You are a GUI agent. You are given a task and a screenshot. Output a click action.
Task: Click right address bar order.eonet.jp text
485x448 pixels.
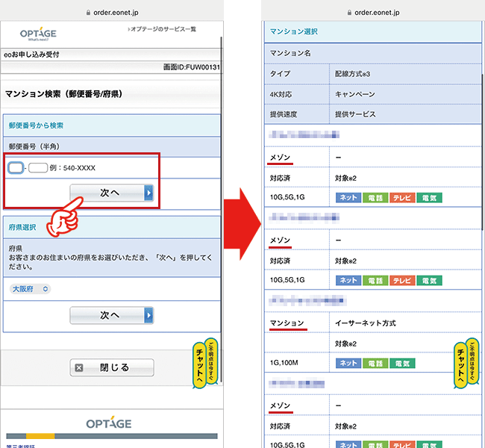pos(377,13)
